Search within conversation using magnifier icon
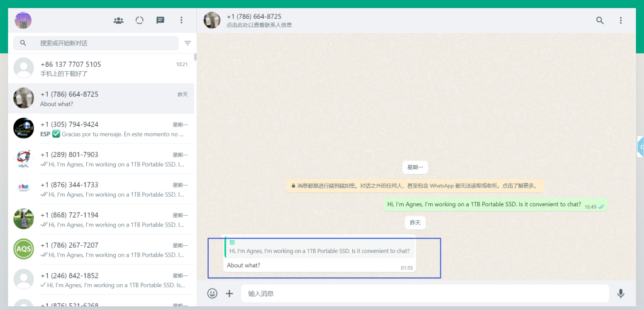The image size is (644, 310). [600, 21]
